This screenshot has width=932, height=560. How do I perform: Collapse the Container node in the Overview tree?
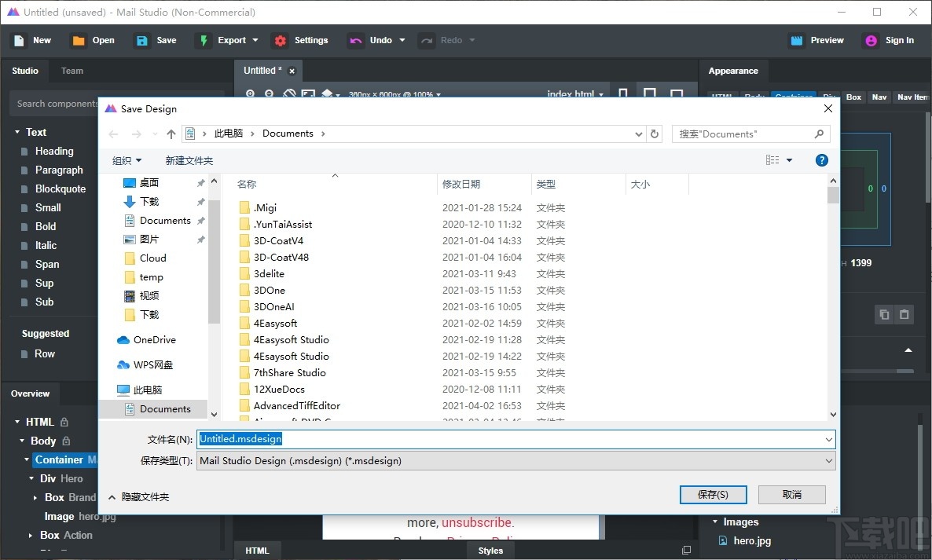[x=26, y=459]
